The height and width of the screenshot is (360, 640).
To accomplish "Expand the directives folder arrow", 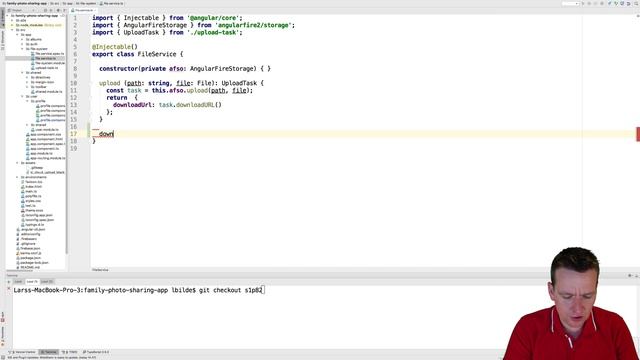I will [x=27, y=78].
